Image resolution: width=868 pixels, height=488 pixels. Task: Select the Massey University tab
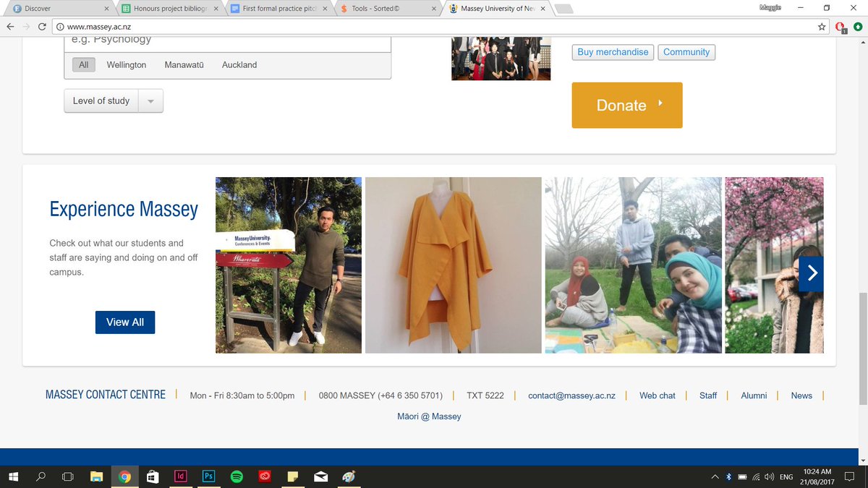(x=496, y=9)
